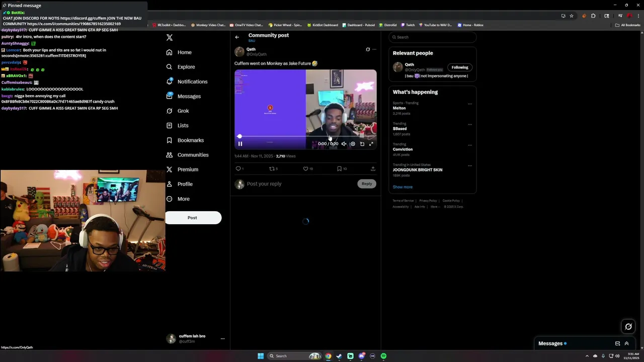Image resolution: width=644 pixels, height=362 pixels.
Task: Unmute the video volume icon
Action: click(x=344, y=144)
